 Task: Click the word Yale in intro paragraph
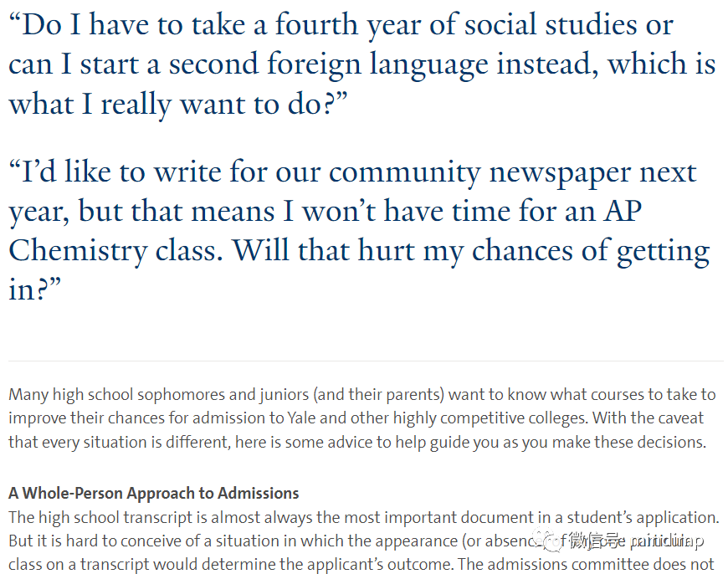tap(301, 418)
